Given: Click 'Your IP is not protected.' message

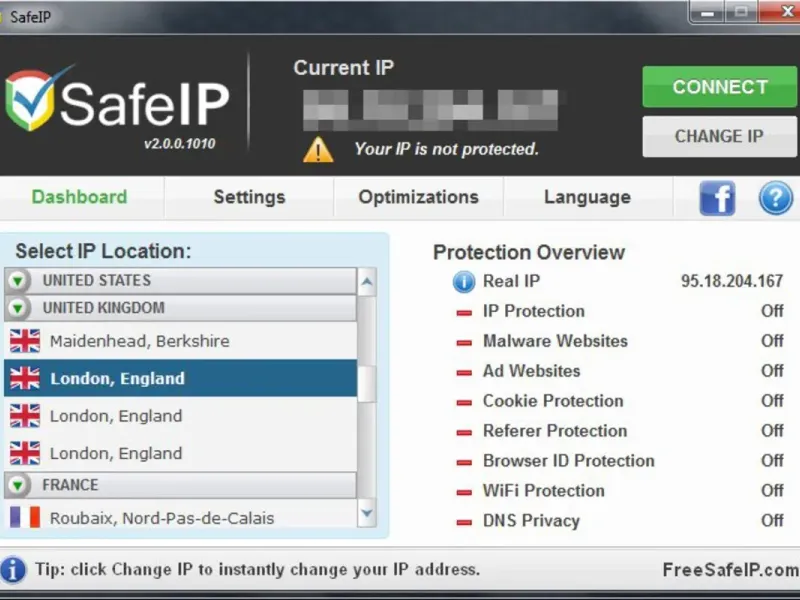Looking at the screenshot, I should tap(446, 149).
